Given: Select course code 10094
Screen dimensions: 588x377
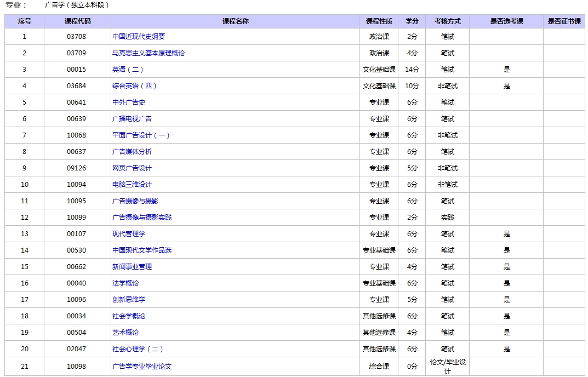Looking at the screenshot, I should 77,185.
